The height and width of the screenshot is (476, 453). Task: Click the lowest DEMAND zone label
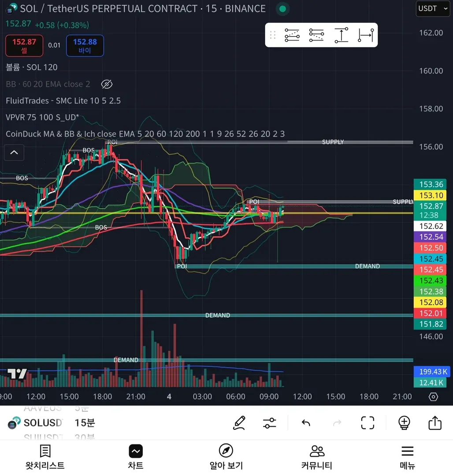point(126,360)
